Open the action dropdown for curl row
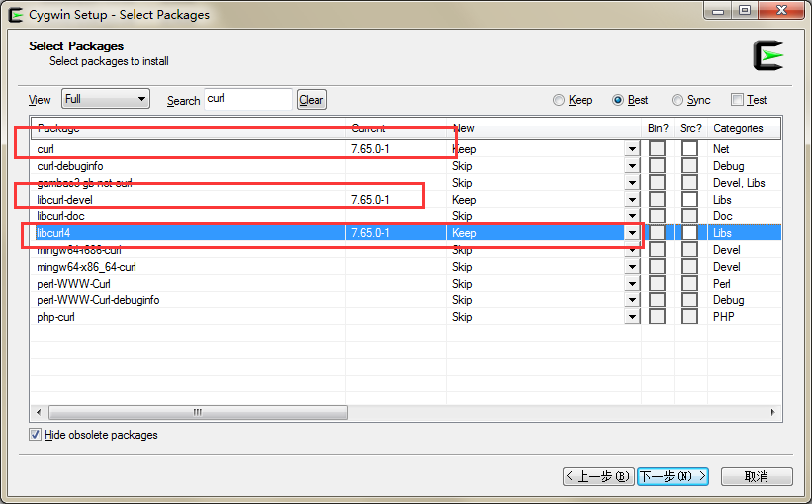Image resolution: width=812 pixels, height=504 pixels. point(632,149)
